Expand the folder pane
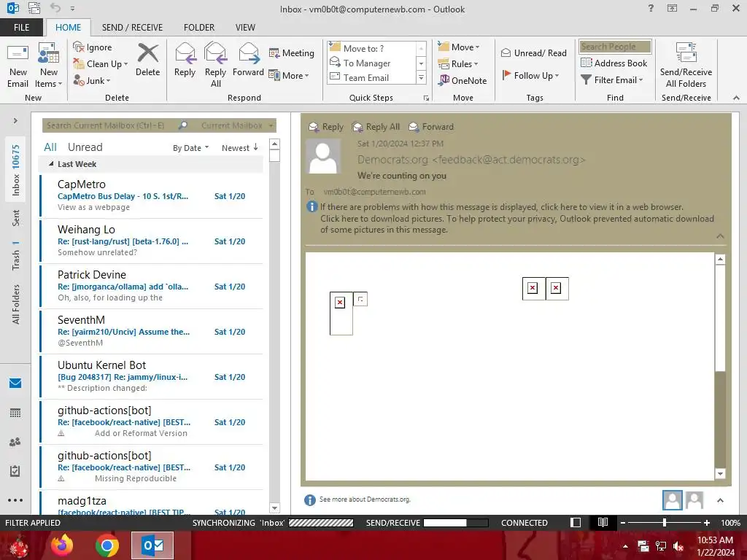 click(x=15, y=121)
